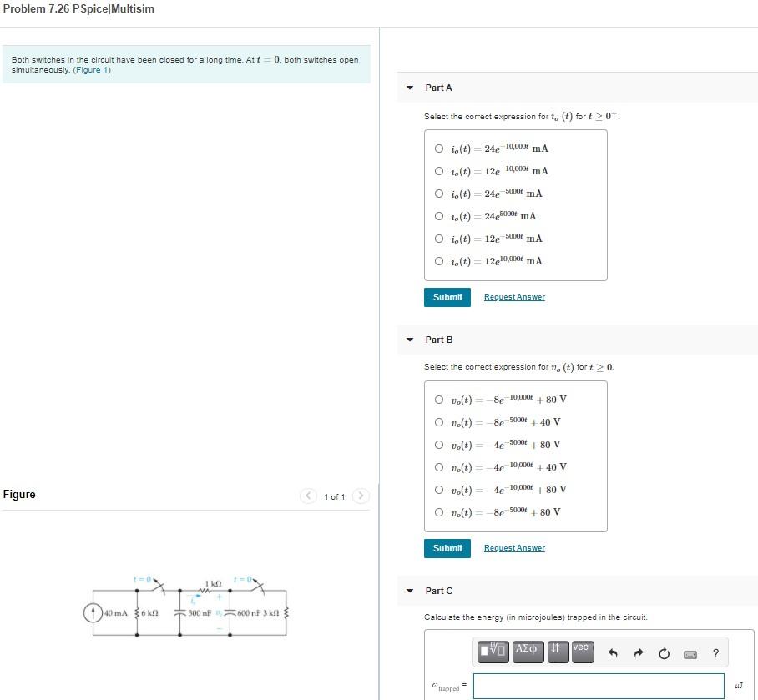Select v_o(t) = -8e^-10,000t + 80 V
758x700 pixels.
pyautogui.click(x=438, y=400)
